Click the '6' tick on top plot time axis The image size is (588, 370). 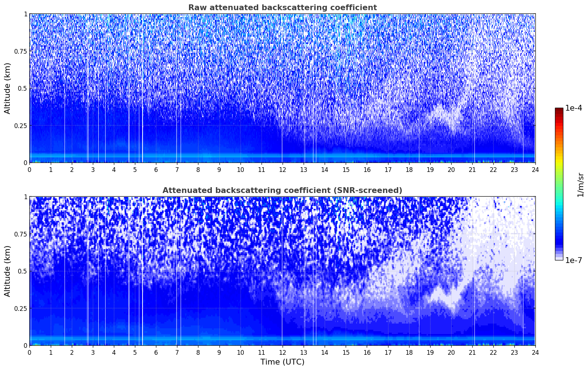[x=156, y=169]
